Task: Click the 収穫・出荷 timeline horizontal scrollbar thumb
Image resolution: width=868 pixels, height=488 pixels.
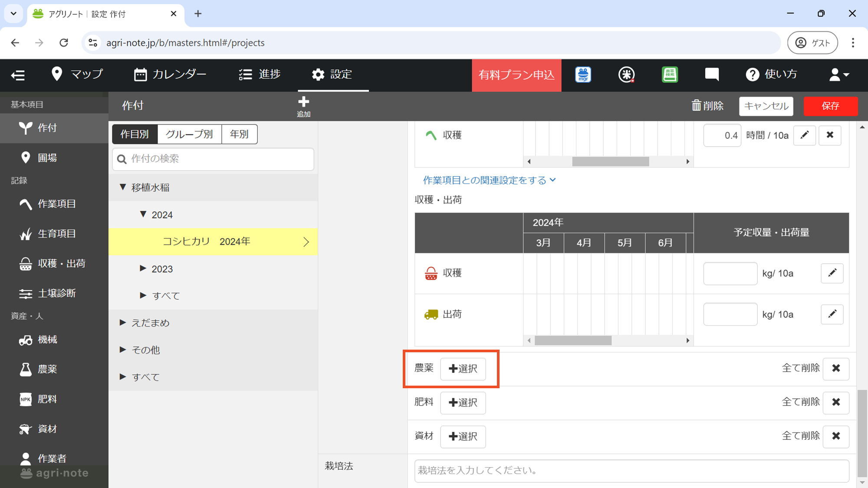Action: pos(573,341)
